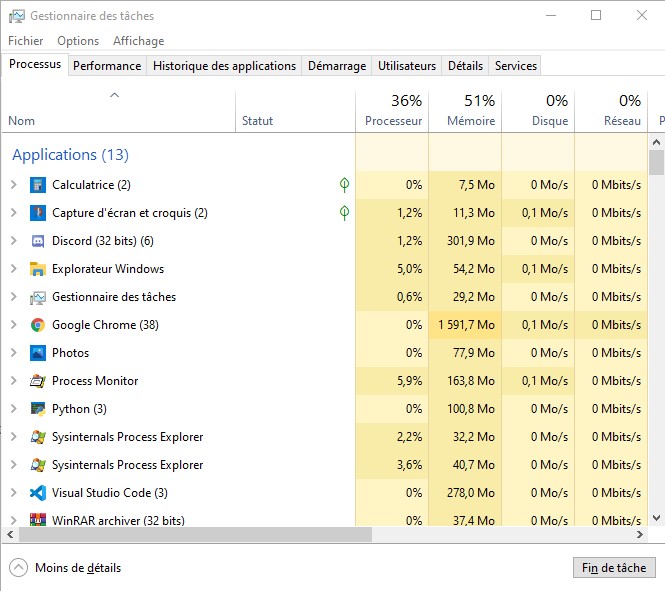The width and height of the screenshot is (665, 591).
Task: Click the WinRAR archiver icon
Action: tap(38, 520)
